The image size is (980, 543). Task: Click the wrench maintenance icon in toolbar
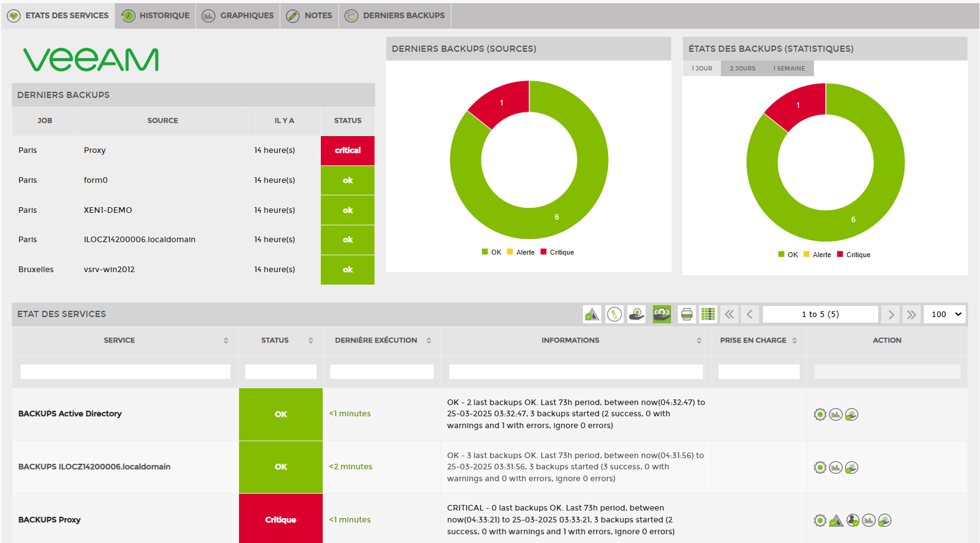click(x=614, y=314)
